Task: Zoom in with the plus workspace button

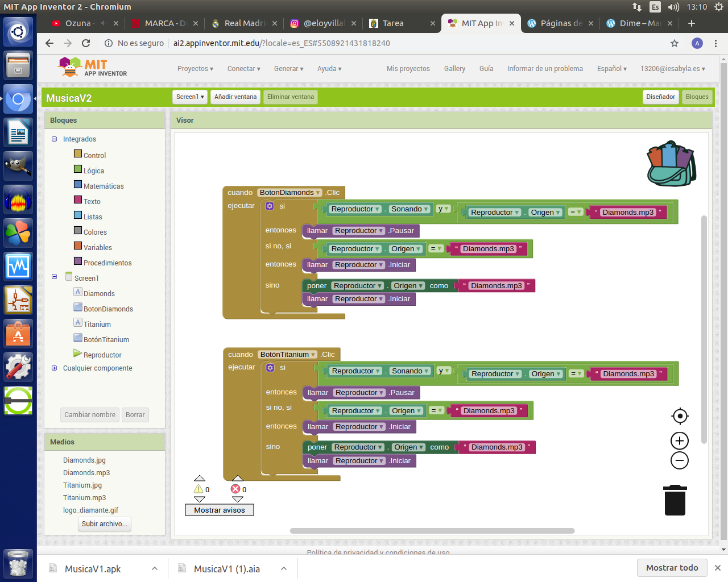Action: pos(680,440)
